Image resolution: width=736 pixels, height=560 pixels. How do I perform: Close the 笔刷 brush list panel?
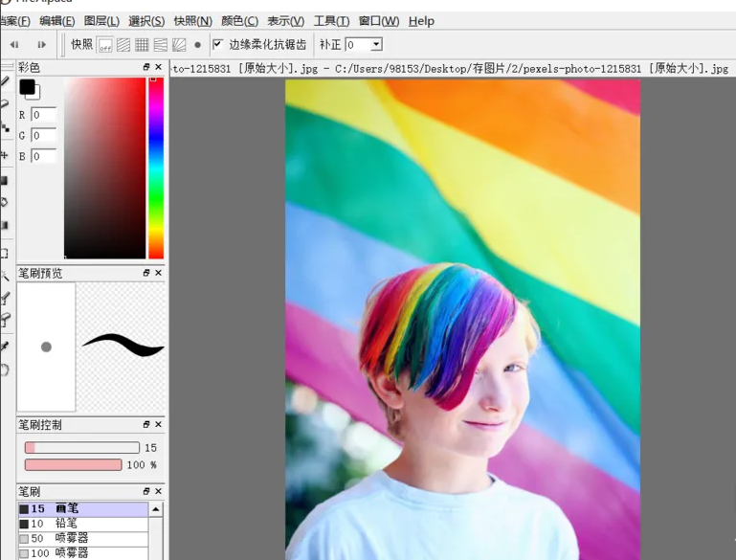tap(158, 491)
